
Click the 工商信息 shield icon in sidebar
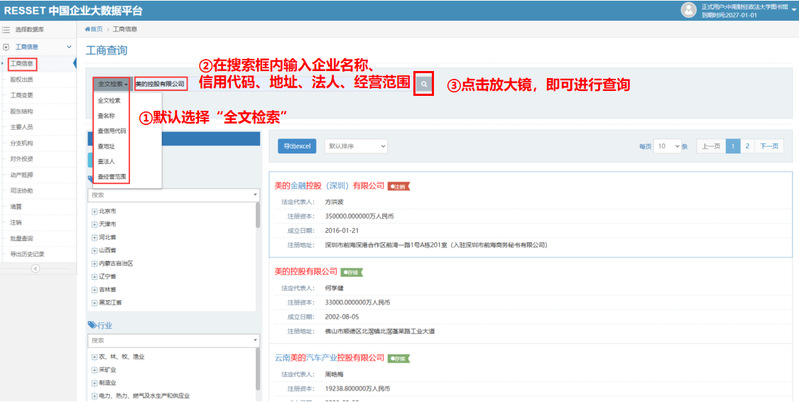click(8, 47)
